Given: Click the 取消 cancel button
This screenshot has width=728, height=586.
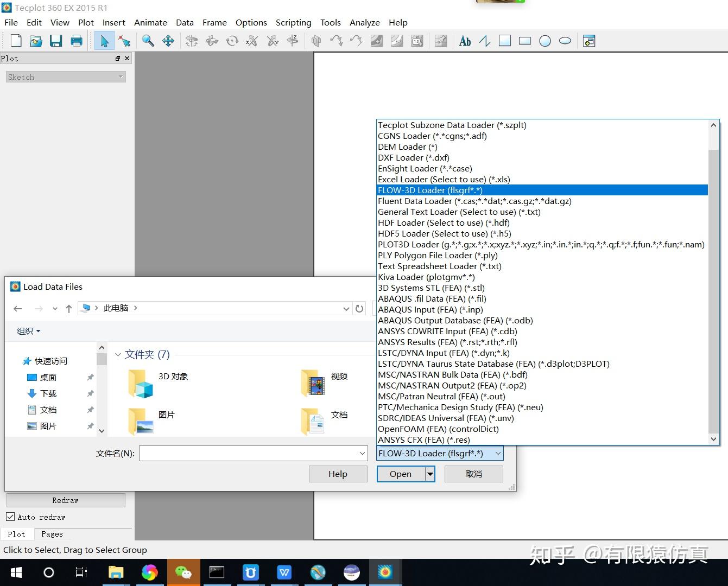Looking at the screenshot, I should pyautogui.click(x=473, y=474).
